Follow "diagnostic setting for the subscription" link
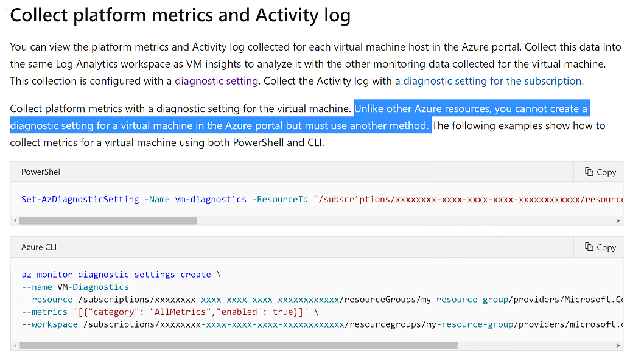644x361 pixels. click(492, 81)
